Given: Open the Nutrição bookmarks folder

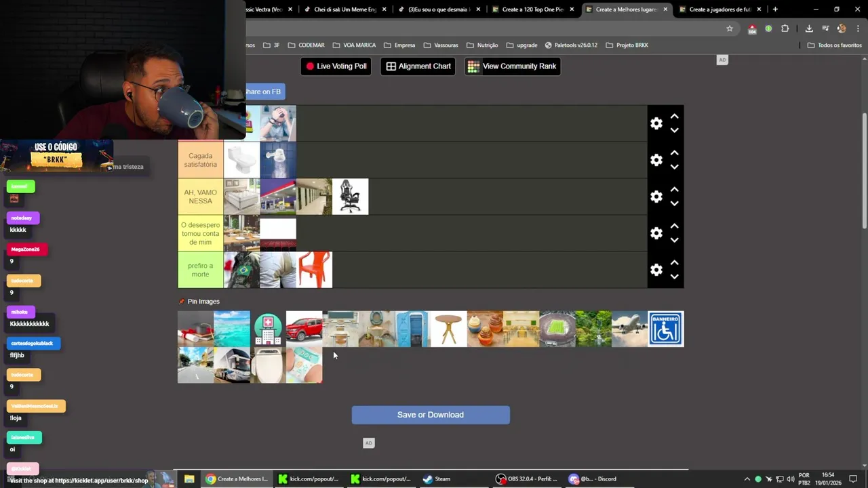Looking at the screenshot, I should 481,45.
